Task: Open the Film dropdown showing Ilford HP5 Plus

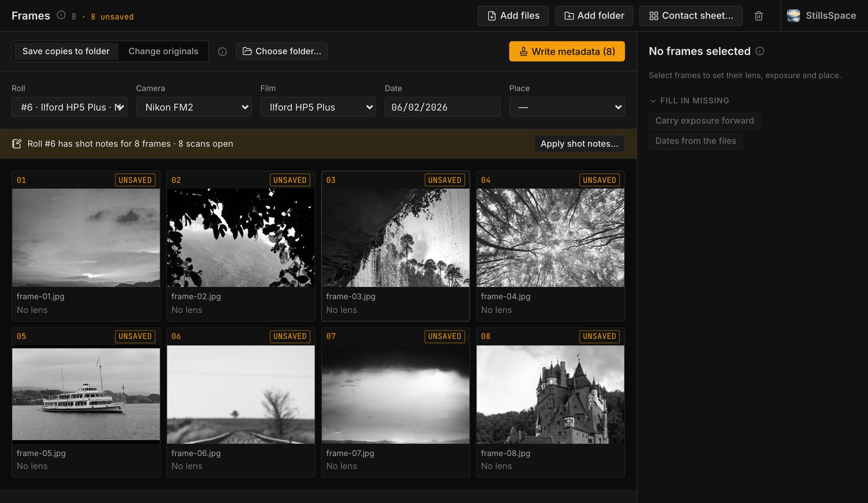Action: pos(318,107)
